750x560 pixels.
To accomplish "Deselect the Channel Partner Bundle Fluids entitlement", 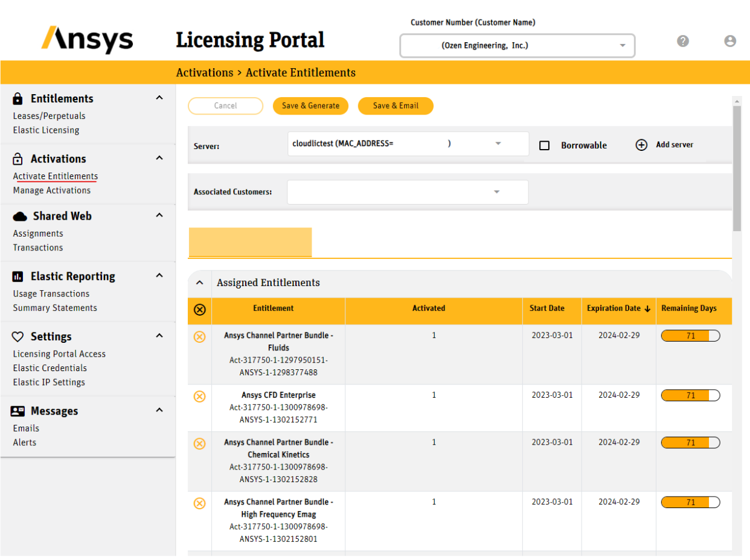I will (199, 336).
